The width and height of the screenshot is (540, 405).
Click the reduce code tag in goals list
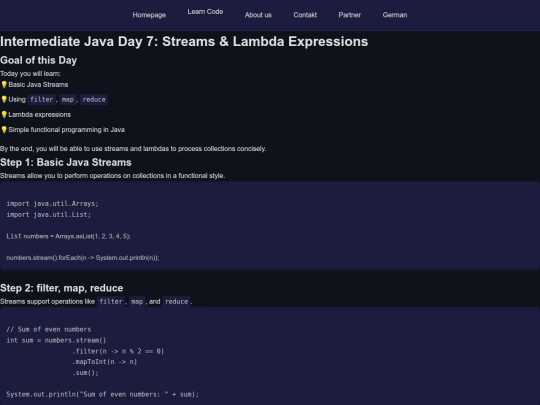(94, 100)
